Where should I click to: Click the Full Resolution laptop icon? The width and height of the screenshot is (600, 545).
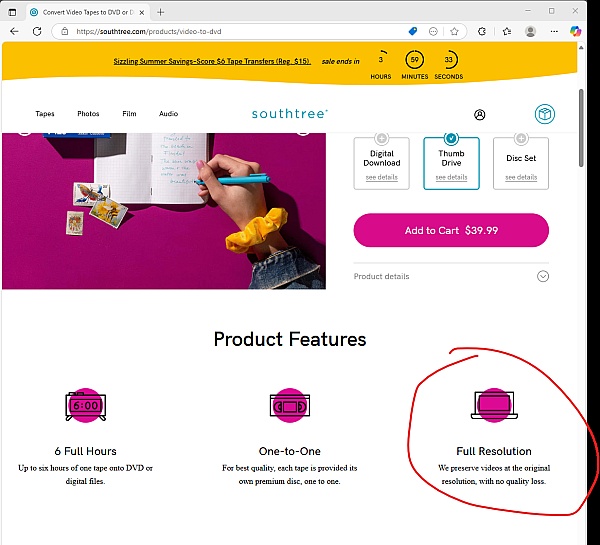(x=490, y=405)
